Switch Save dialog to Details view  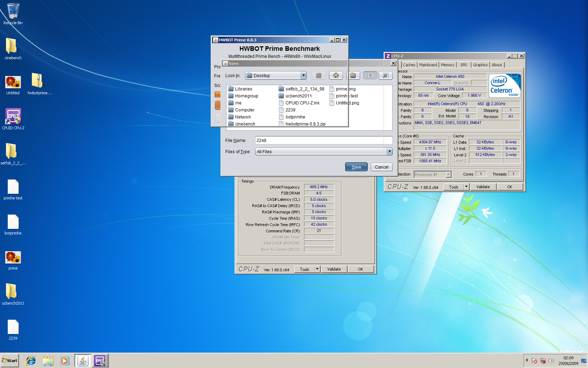click(x=386, y=75)
